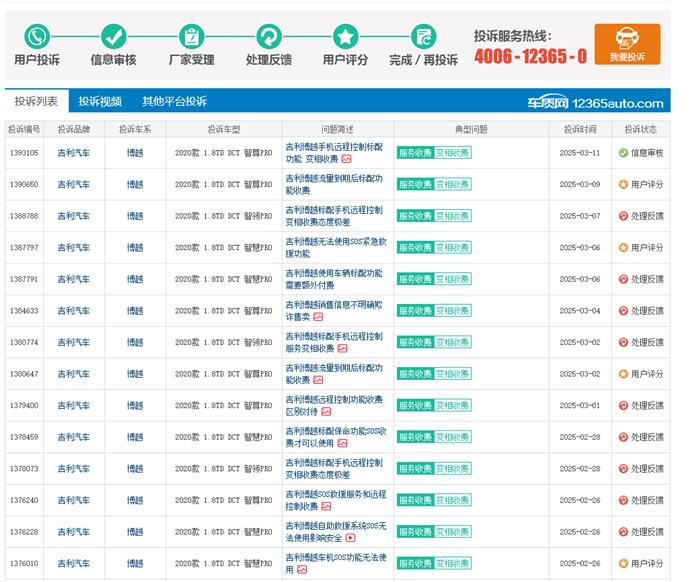This screenshot has height=582, width=700.
Task: Click 服务收费 tag in row 1384633
Action: tap(415, 311)
